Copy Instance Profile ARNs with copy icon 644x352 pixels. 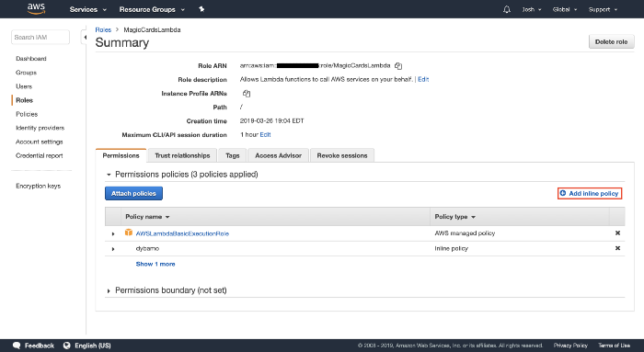point(247,94)
